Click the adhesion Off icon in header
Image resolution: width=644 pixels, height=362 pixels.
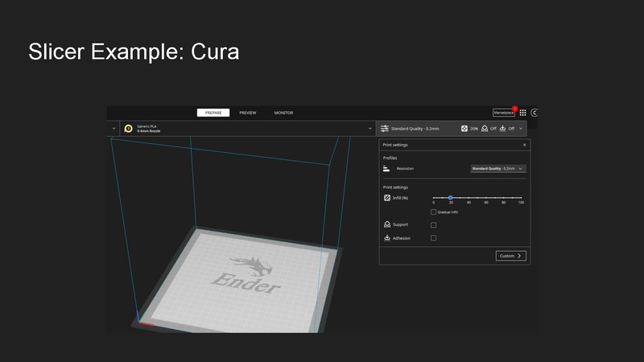pyautogui.click(x=502, y=129)
